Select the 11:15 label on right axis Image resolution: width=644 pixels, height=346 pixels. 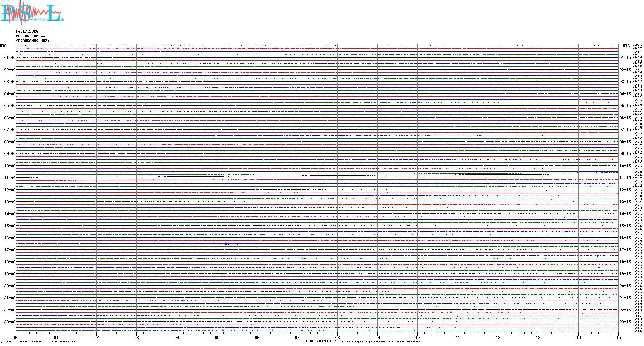click(625, 178)
